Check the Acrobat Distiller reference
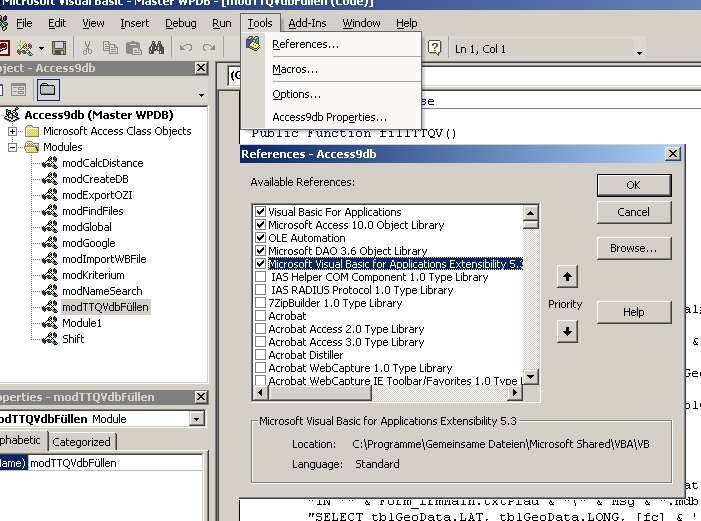Image resolution: width=701 pixels, height=521 pixels. coord(260,355)
